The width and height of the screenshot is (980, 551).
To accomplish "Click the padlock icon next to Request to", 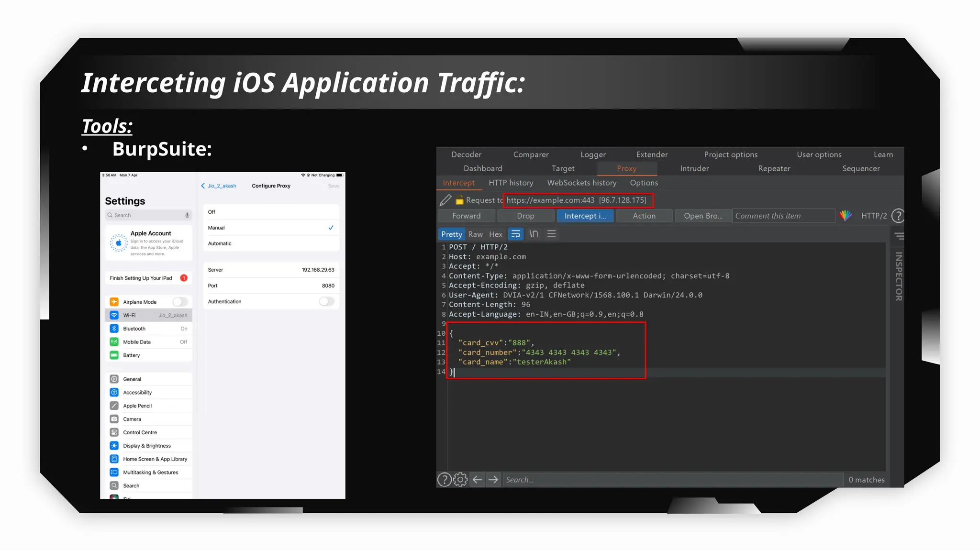I will 459,200.
